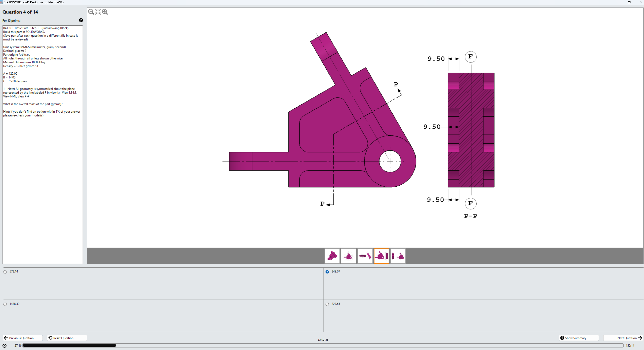Click the zoom in magnifier icon
Viewport: 644px width, 350px height.
(105, 12)
